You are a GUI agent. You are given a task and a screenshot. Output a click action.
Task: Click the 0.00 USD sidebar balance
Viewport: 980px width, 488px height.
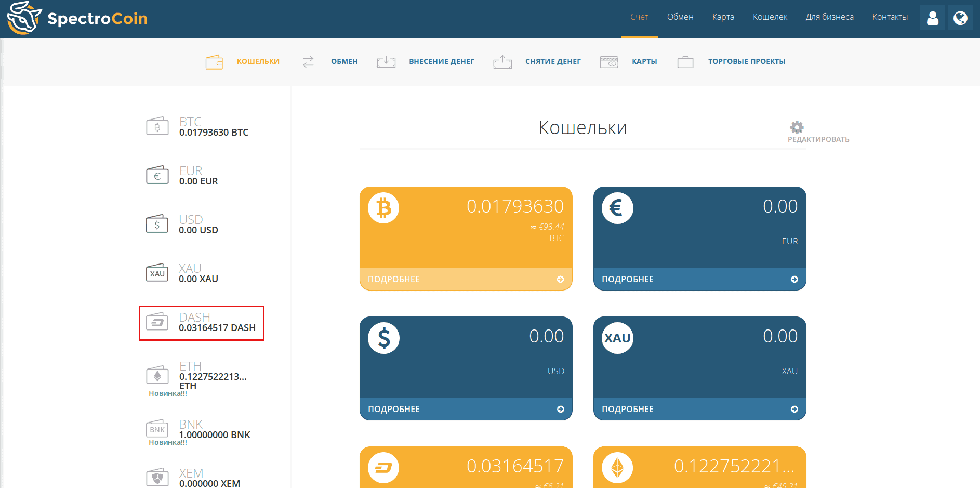coord(198,230)
